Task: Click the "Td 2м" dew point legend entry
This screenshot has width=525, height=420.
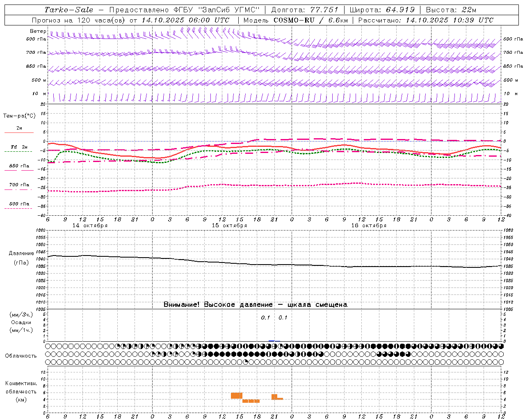Action: 19,147
